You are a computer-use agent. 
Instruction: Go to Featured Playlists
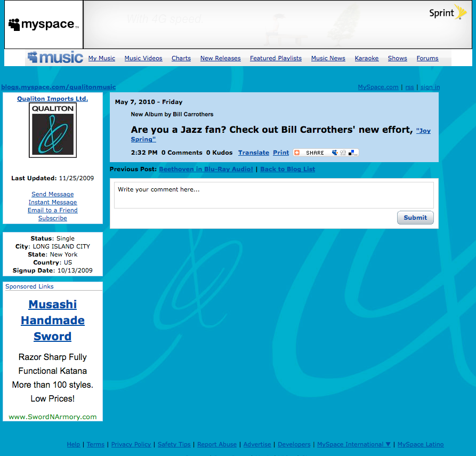tap(276, 58)
